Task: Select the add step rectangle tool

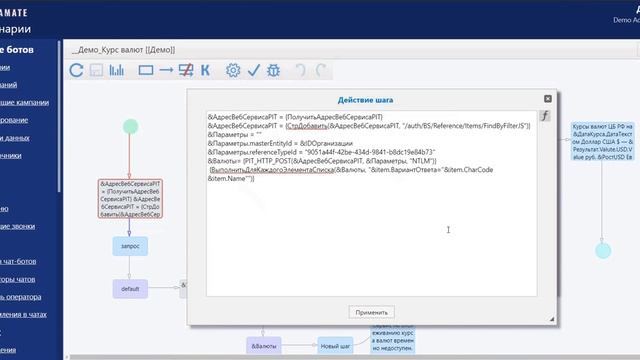Action: coord(146,70)
